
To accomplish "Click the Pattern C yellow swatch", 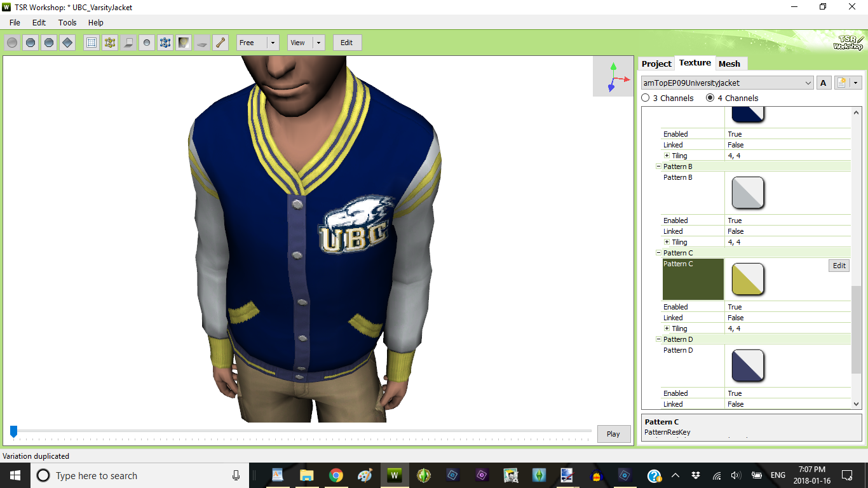I will pyautogui.click(x=749, y=280).
